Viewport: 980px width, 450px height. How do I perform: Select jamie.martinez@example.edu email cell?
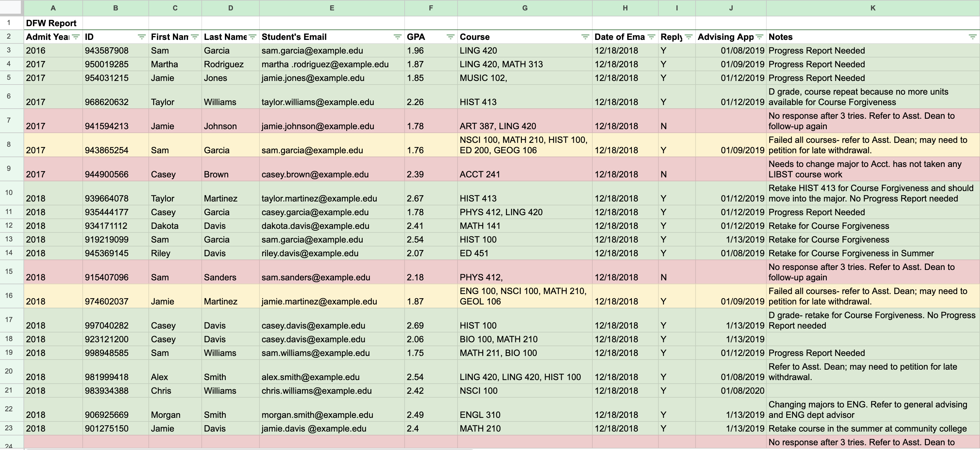[x=332, y=296]
